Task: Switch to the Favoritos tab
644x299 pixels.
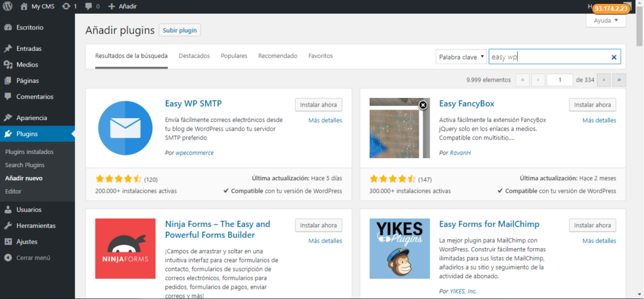Action: 321,56
